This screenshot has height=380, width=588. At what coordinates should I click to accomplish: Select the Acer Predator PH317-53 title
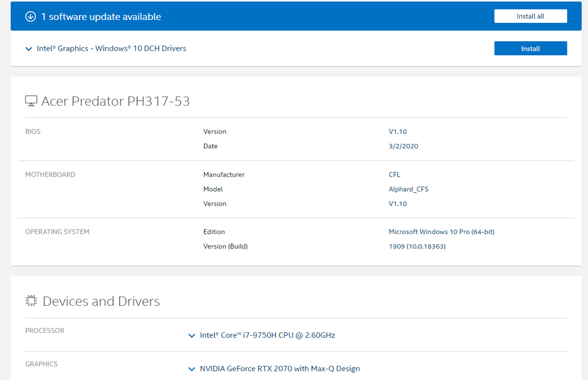pos(115,101)
